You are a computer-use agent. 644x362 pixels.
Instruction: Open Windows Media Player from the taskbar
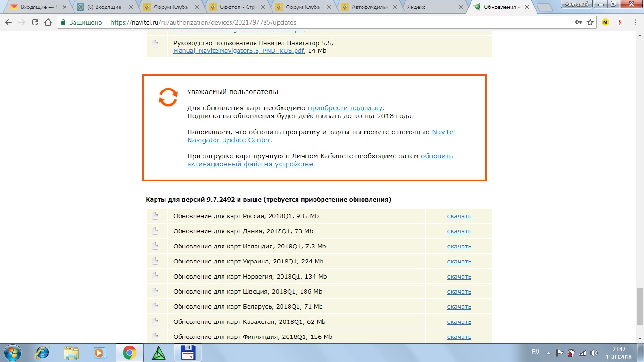99,353
